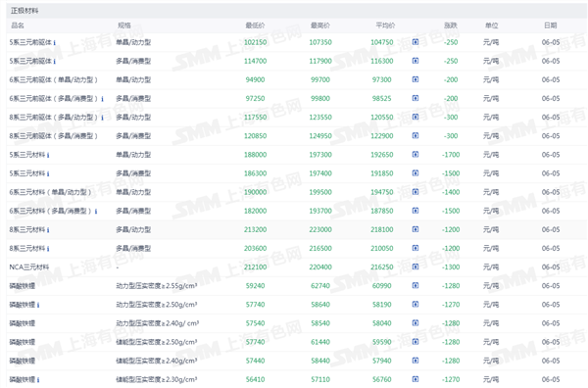Open 磷酸铁锂 name in 储能型 ≥2.40g/cm³ row
588x388 pixels.
tap(23, 361)
